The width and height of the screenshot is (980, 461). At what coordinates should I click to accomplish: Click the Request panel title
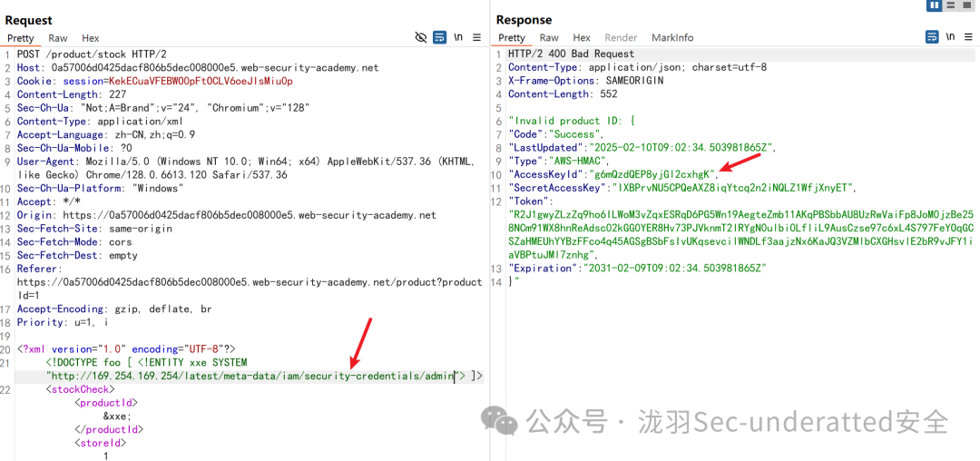tap(29, 21)
